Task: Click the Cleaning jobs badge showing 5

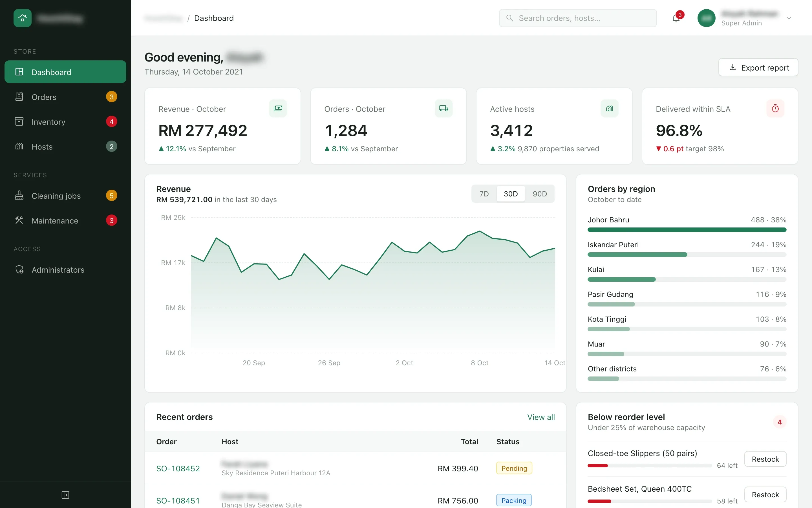Action: pyautogui.click(x=112, y=196)
